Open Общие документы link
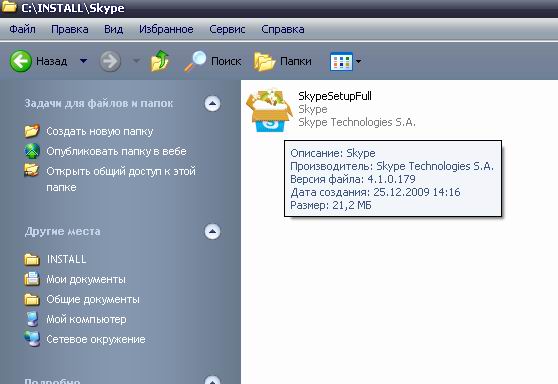 point(93,299)
